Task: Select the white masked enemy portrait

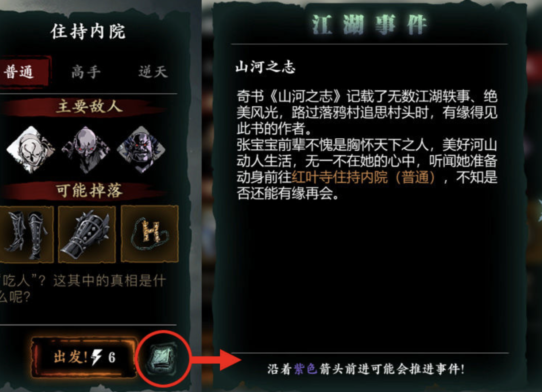Action: click(x=30, y=149)
